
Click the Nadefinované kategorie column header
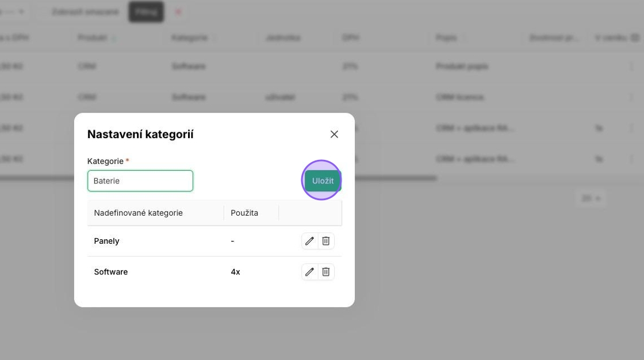coord(139,213)
